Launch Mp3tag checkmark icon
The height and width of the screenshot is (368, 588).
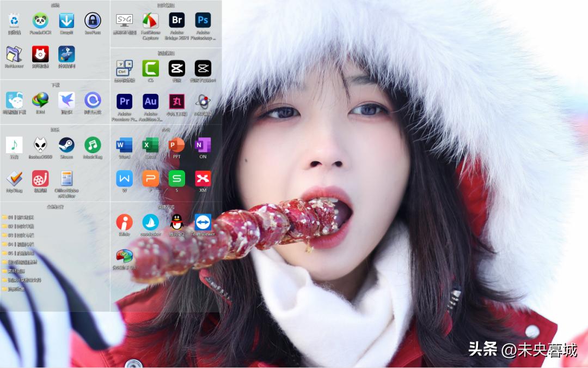[14, 179]
